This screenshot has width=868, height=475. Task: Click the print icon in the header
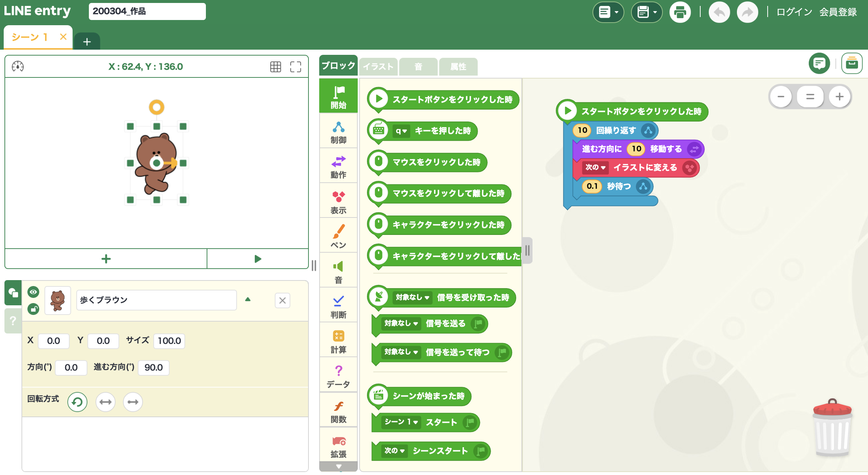click(x=680, y=12)
